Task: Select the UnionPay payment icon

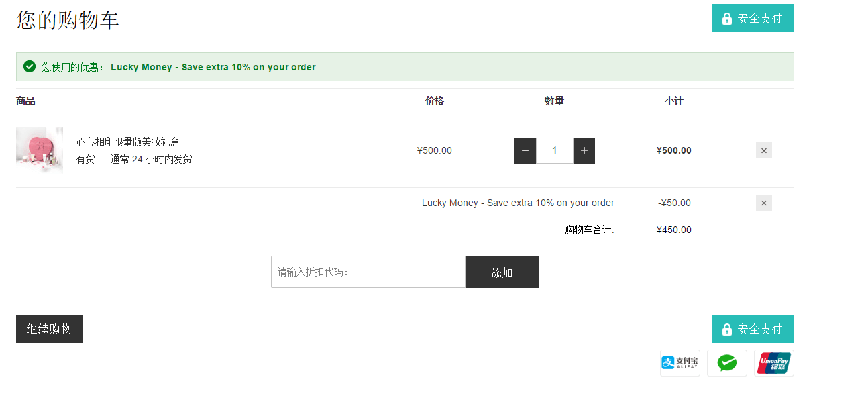Action: 774,363
